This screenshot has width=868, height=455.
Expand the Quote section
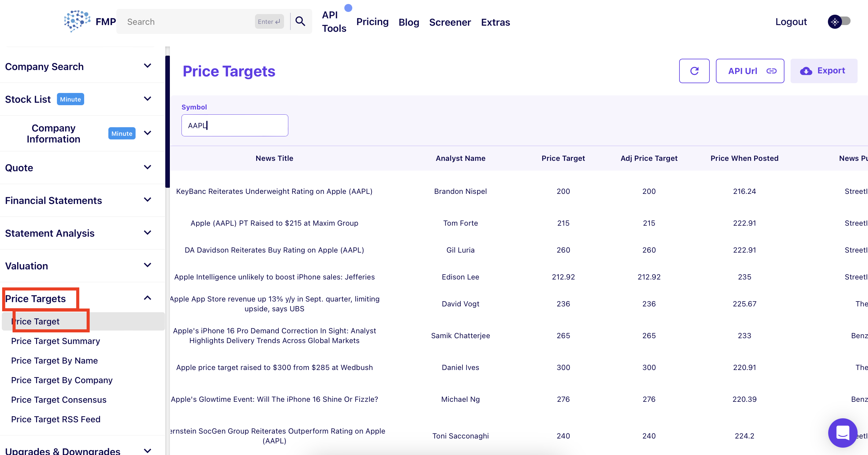(147, 167)
